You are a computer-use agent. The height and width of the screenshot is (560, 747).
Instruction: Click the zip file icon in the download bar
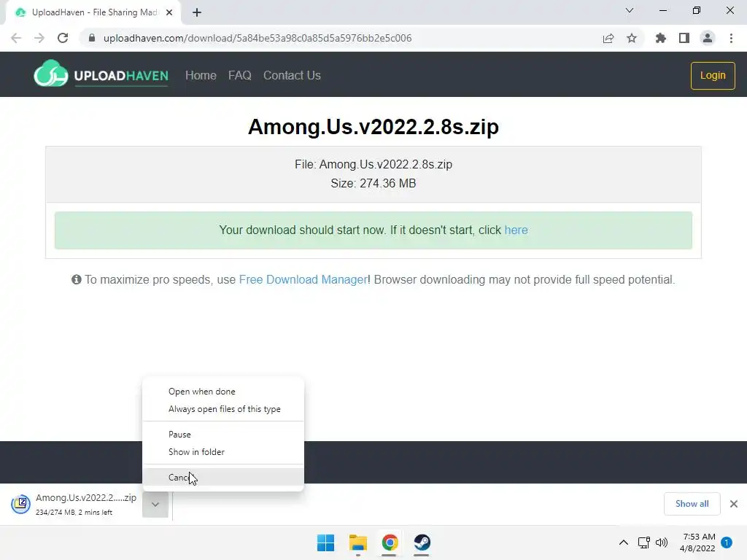21,504
